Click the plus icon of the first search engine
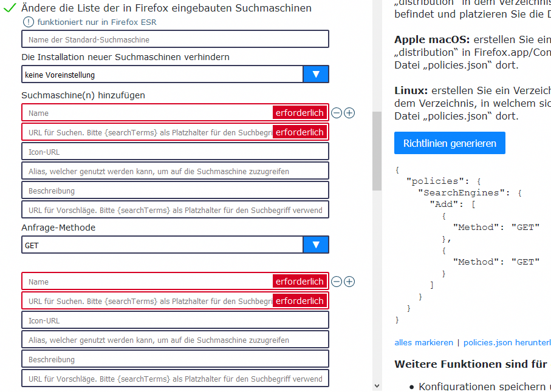This screenshot has width=551, height=392. (349, 113)
